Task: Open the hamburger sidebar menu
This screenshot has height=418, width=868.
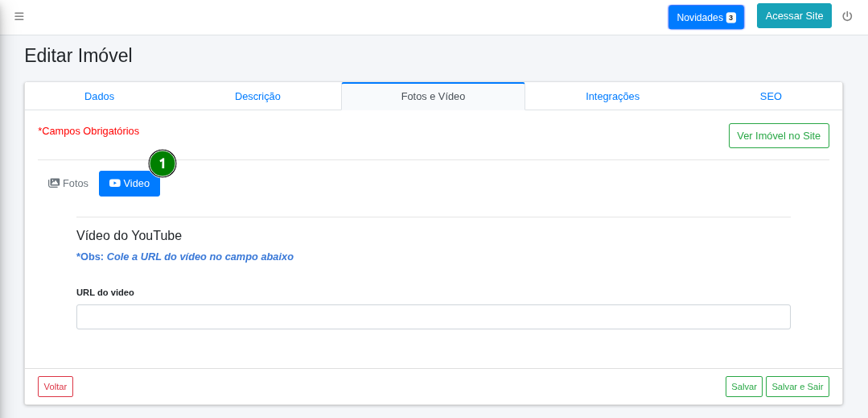Action: (x=19, y=17)
